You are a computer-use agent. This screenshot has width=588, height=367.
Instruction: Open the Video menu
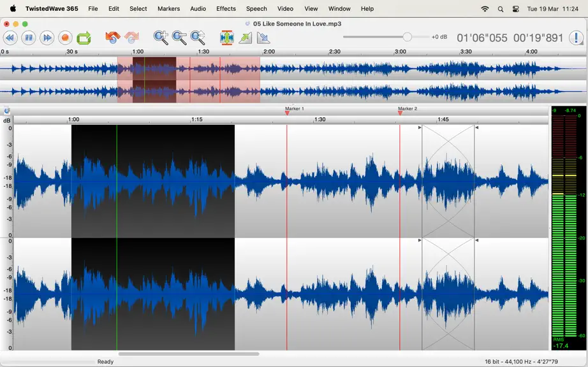click(285, 8)
